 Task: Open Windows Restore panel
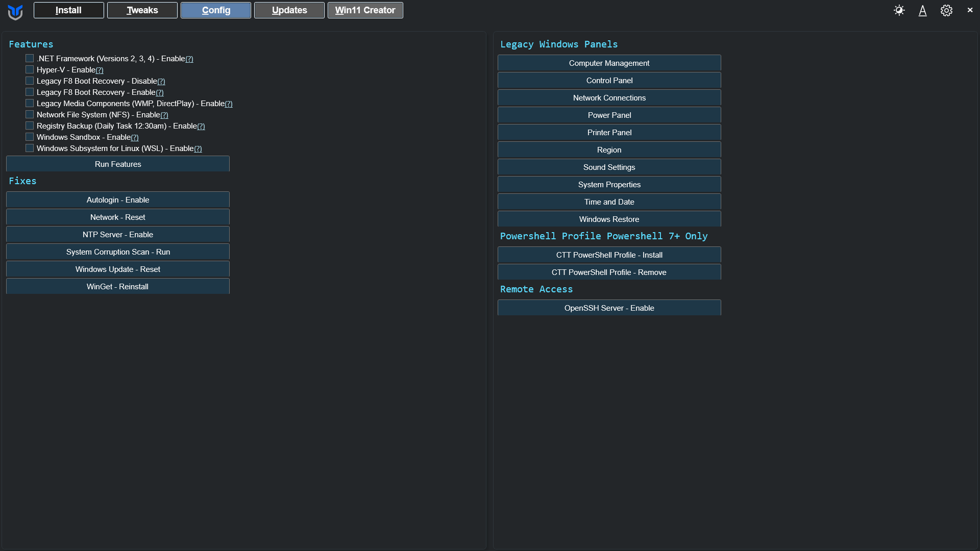pos(609,219)
